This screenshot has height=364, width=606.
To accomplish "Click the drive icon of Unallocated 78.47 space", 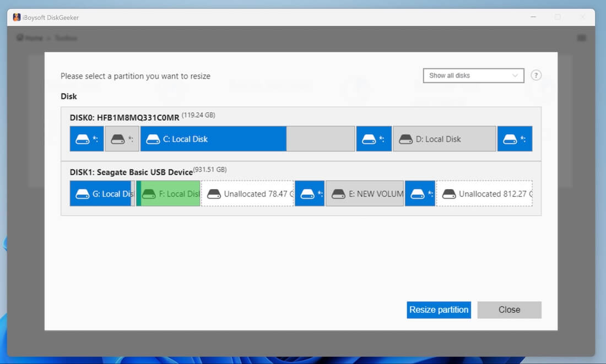I will pyautogui.click(x=214, y=194).
